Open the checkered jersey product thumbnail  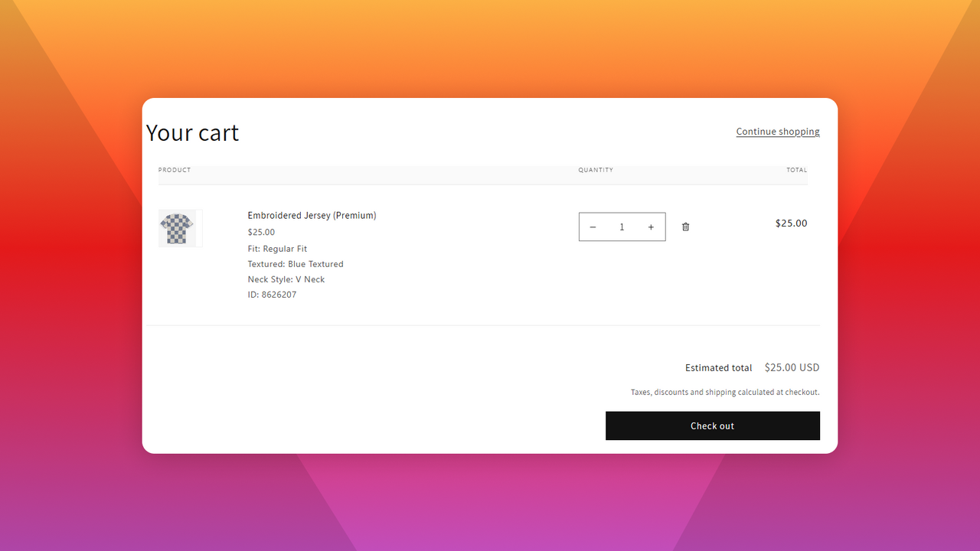(x=181, y=228)
